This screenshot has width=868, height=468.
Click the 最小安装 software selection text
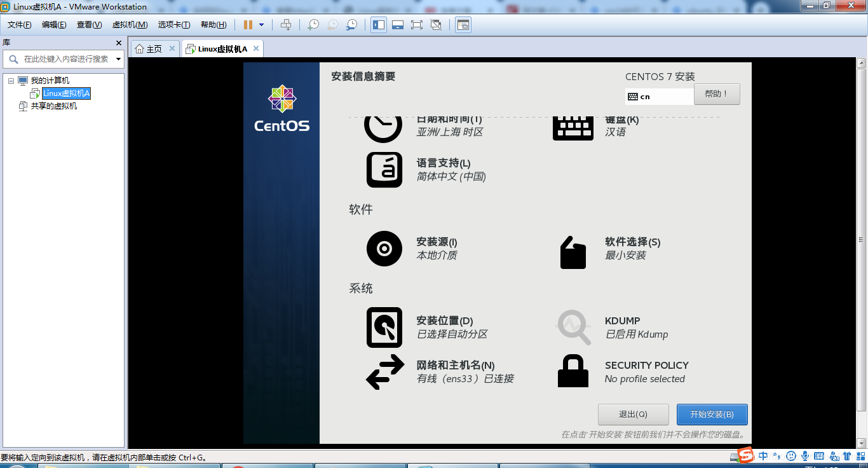[625, 256]
